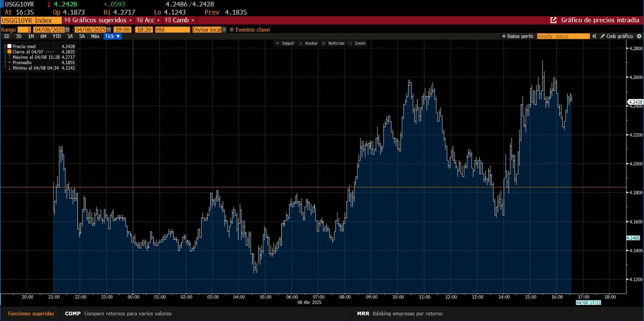Image resolution: width=644 pixels, height=321 pixels.
Task: Activate the Zoom magnifier tool
Action: point(357,43)
